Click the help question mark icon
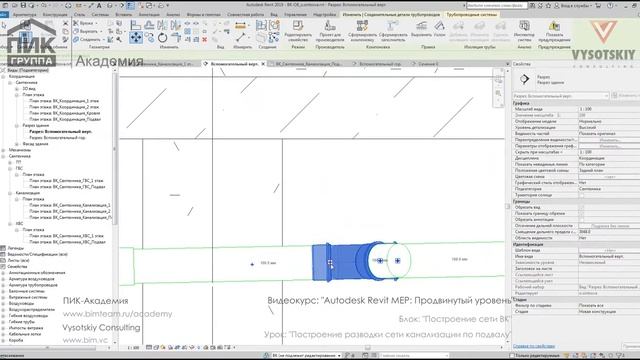This screenshot has width=640, height=360. pyautogui.click(x=610, y=6)
